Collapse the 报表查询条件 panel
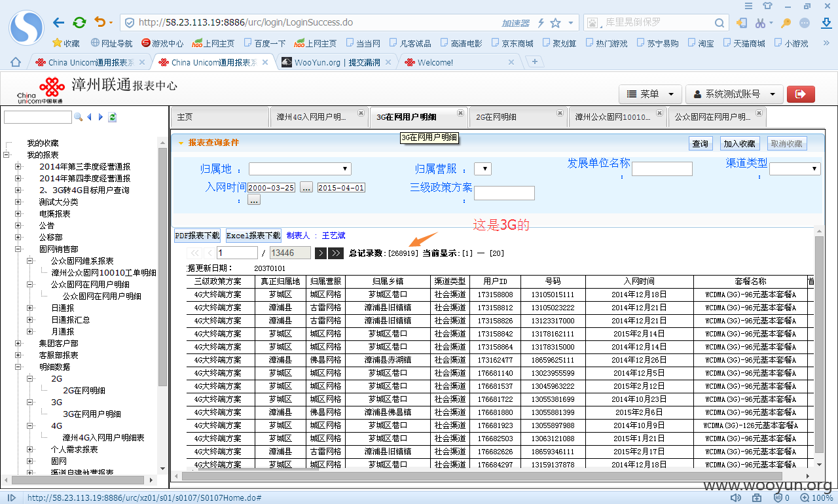 click(x=181, y=143)
